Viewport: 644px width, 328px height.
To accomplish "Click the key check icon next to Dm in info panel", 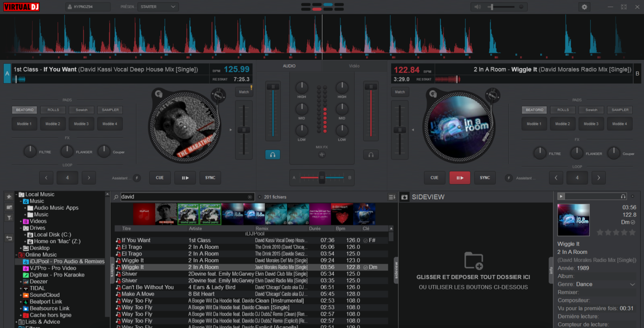I will pyautogui.click(x=633, y=222).
